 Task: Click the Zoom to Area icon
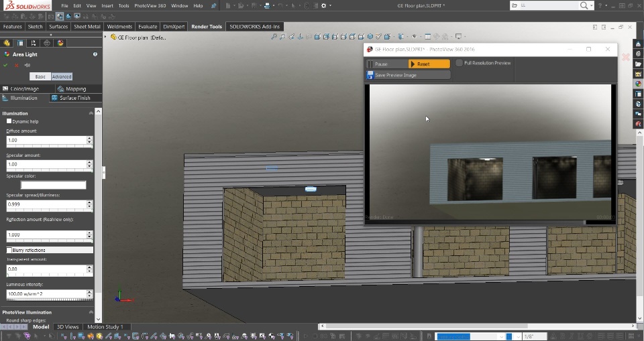[x=282, y=37]
